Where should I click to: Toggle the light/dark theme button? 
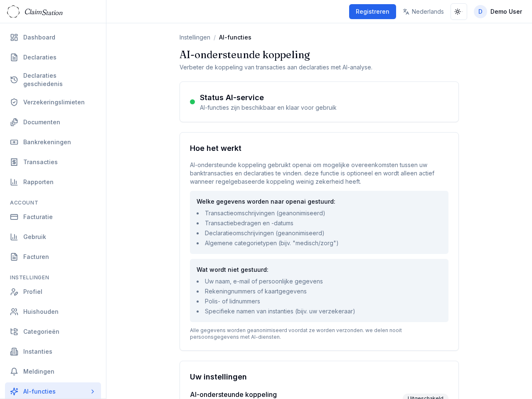[x=458, y=12]
